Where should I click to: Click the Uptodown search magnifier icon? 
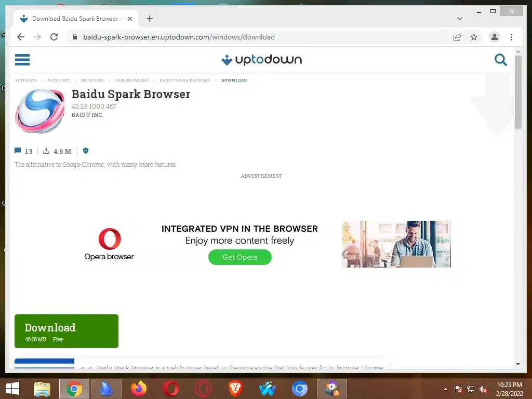(500, 60)
